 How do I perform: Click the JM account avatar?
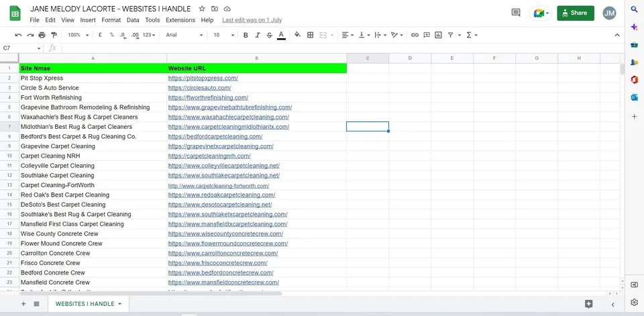click(610, 13)
